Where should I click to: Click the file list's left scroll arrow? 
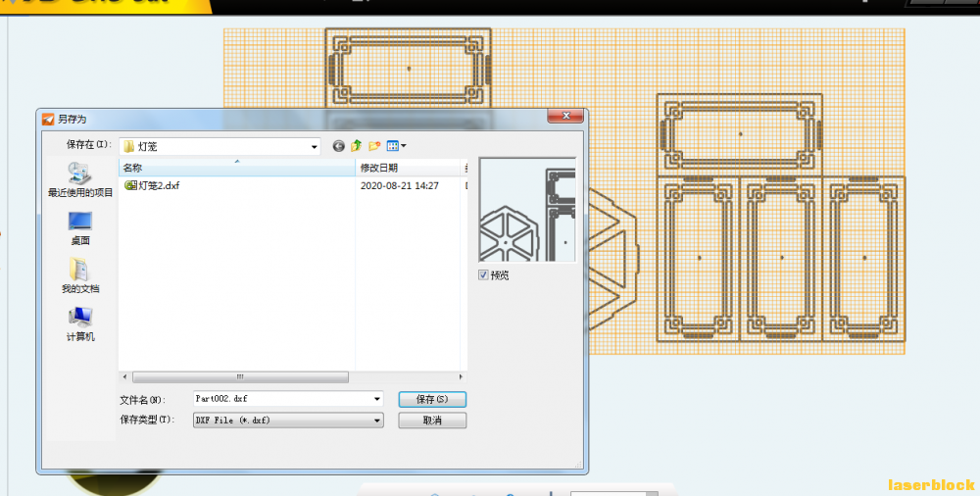pos(125,377)
